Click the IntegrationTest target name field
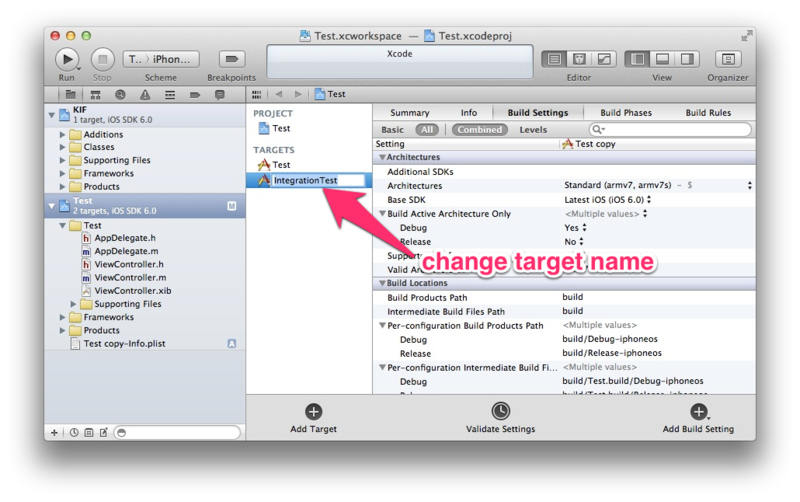This screenshot has height=502, width=800. 318,181
